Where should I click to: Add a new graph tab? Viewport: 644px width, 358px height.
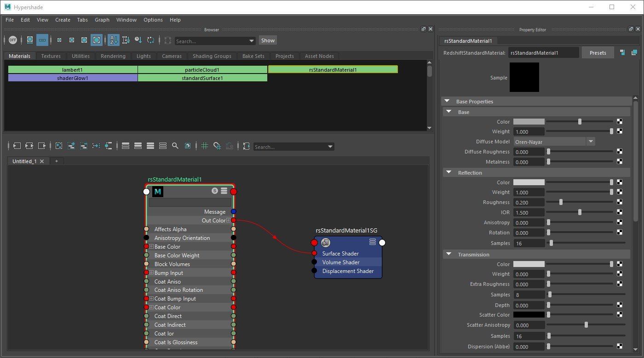pyautogui.click(x=57, y=161)
